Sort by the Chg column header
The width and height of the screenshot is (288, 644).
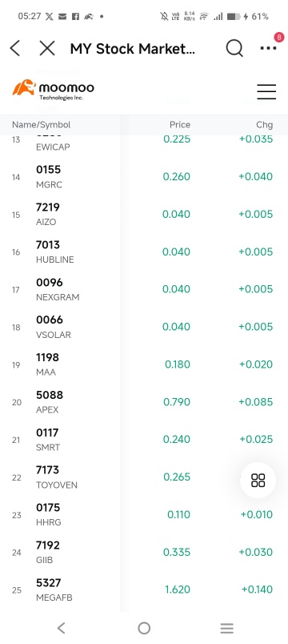pyautogui.click(x=264, y=125)
